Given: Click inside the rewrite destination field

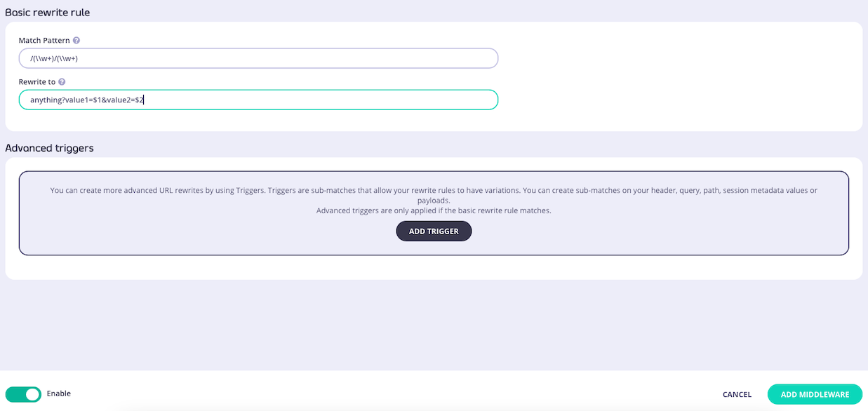Looking at the screenshot, I should point(258,100).
